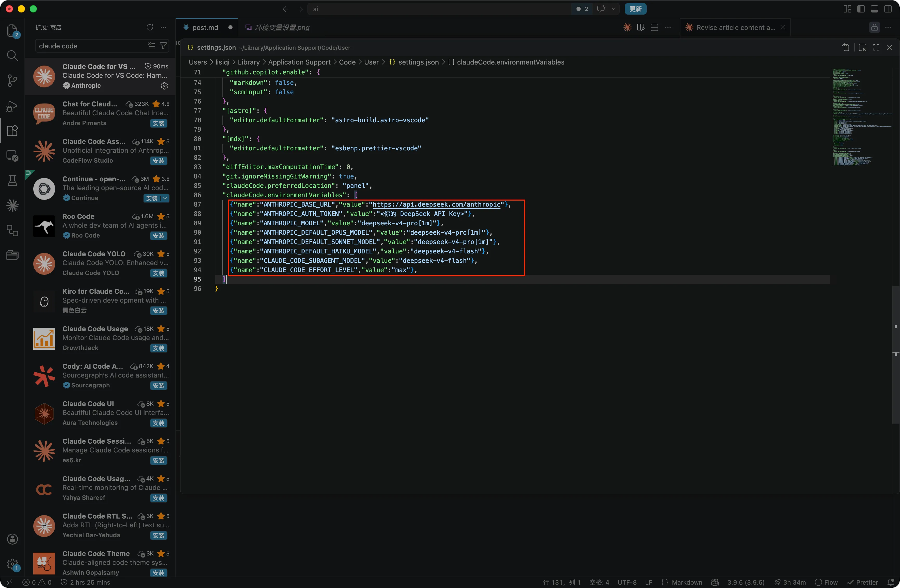Install Cody AI Code Assistant extension

158,385
